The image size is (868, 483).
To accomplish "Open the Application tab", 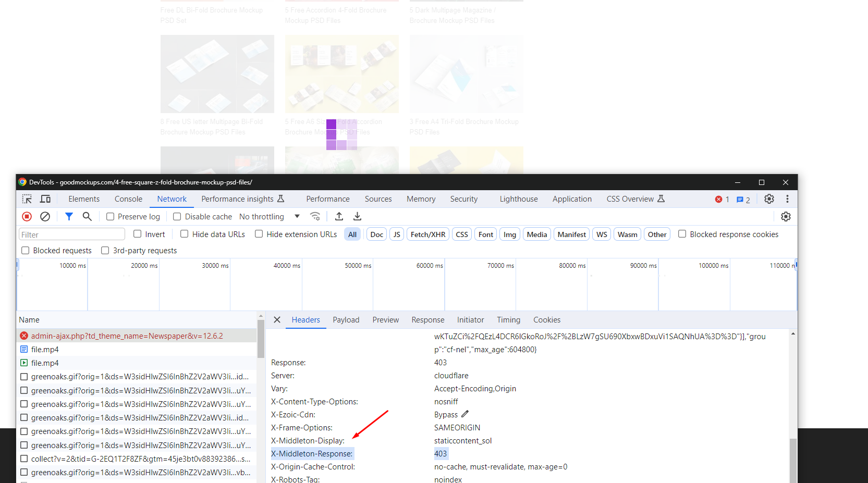I will 572,199.
